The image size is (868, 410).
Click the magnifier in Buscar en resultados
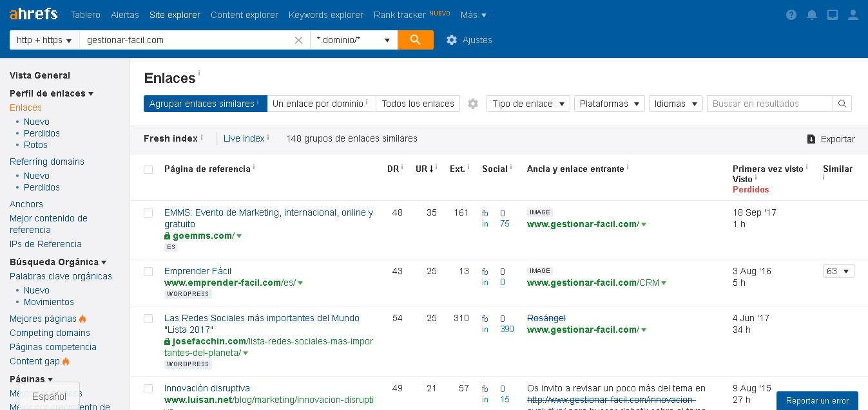point(842,104)
